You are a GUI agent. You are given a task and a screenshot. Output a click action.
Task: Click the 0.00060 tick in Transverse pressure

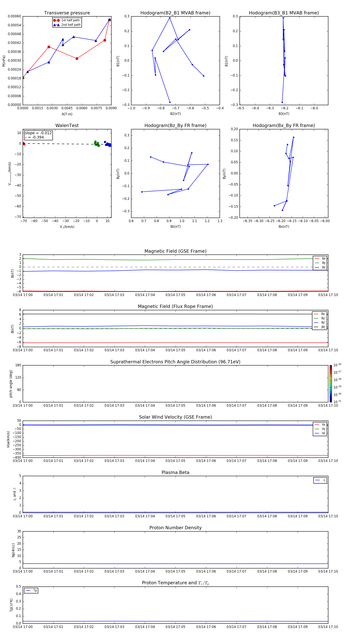[x=14, y=16]
